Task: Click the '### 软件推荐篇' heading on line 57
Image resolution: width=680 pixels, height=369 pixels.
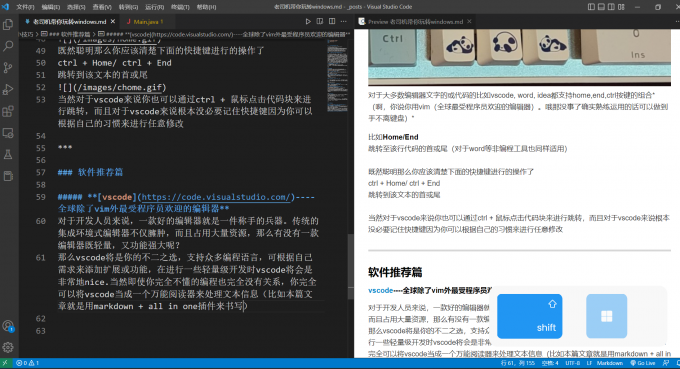Action: coord(90,172)
